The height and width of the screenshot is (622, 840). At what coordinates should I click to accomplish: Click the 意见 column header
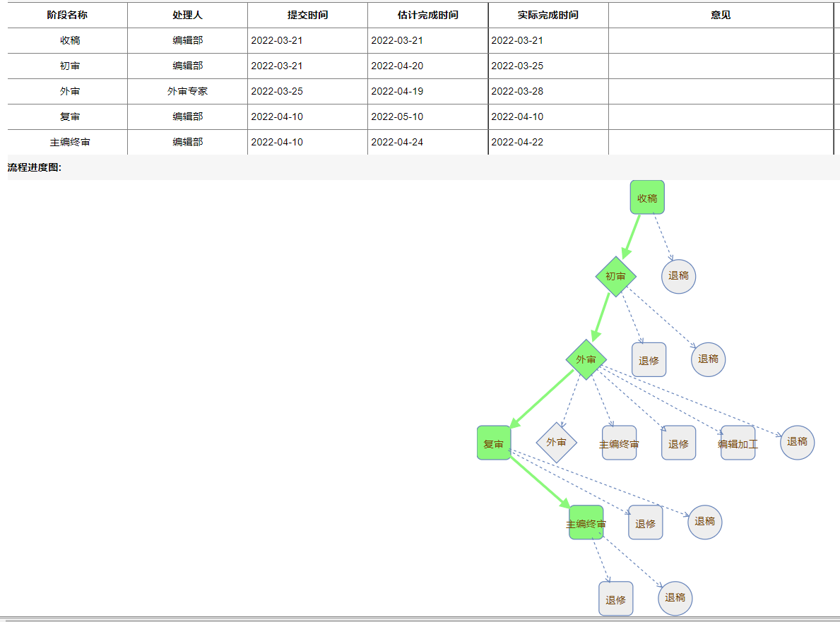point(721,15)
